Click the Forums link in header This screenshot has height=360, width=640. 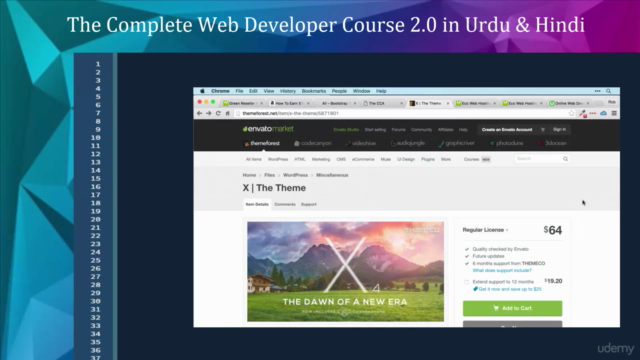coord(398,130)
